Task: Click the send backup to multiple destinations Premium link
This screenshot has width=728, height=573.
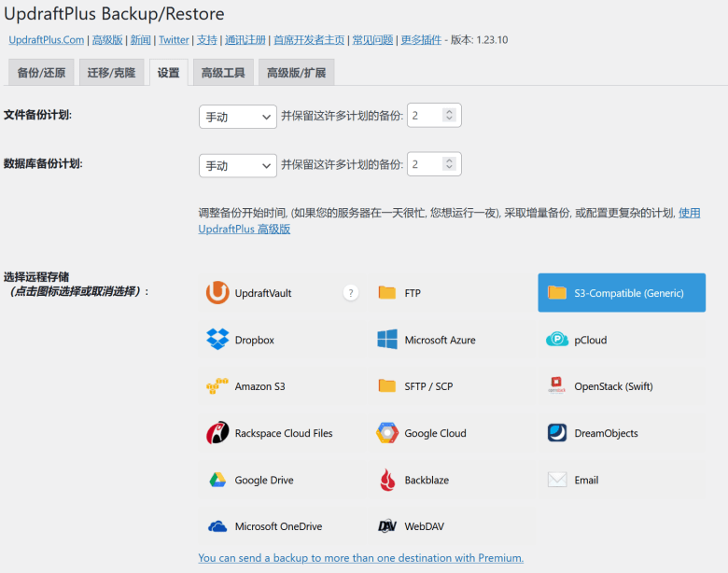Action: (x=361, y=558)
